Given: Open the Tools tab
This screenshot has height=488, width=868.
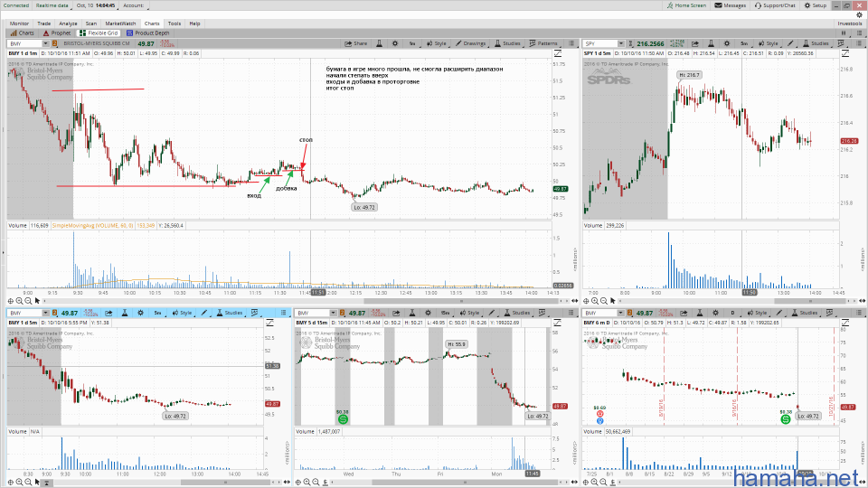Looking at the screenshot, I should click(175, 23).
